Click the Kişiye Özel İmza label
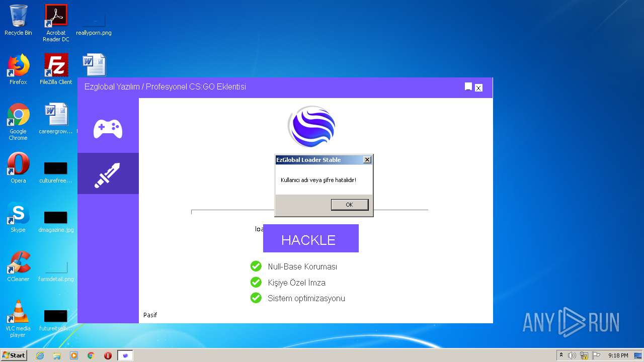644x362 pixels. pyautogui.click(x=296, y=283)
